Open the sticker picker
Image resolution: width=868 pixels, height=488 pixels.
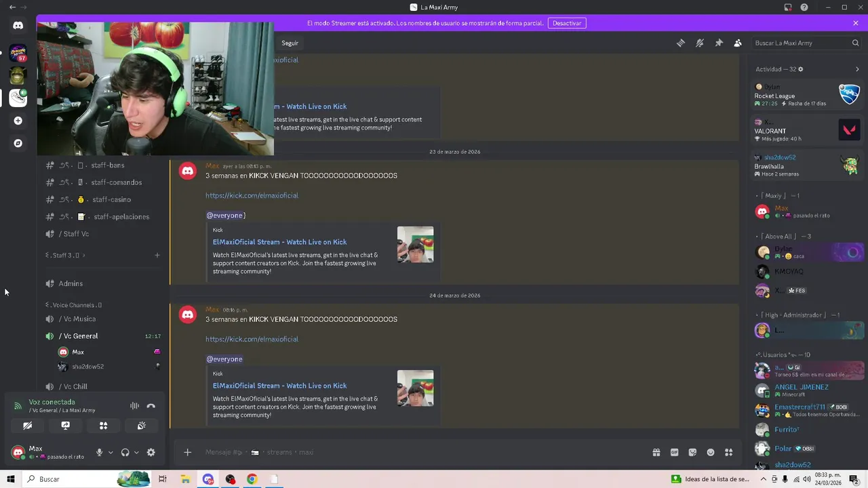coord(692,452)
